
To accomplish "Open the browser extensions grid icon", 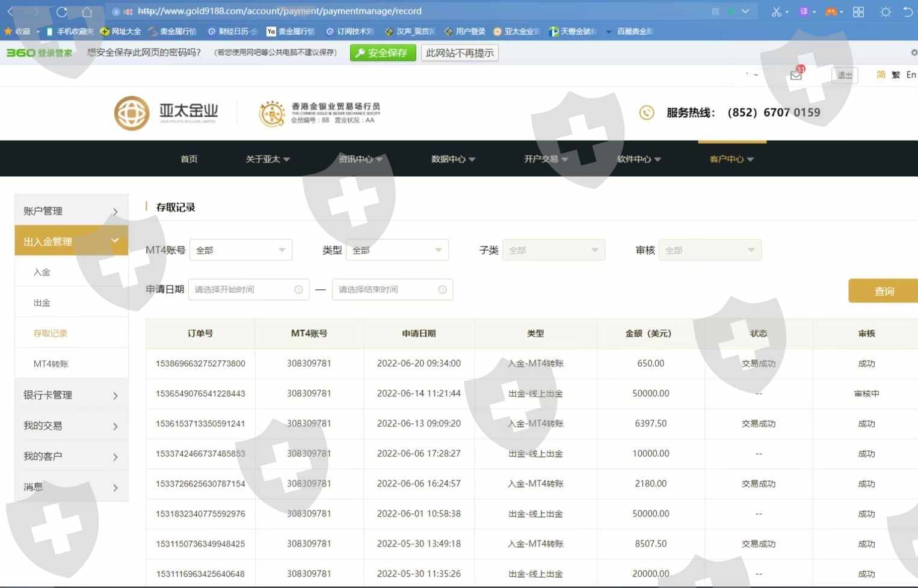I will 858,11.
